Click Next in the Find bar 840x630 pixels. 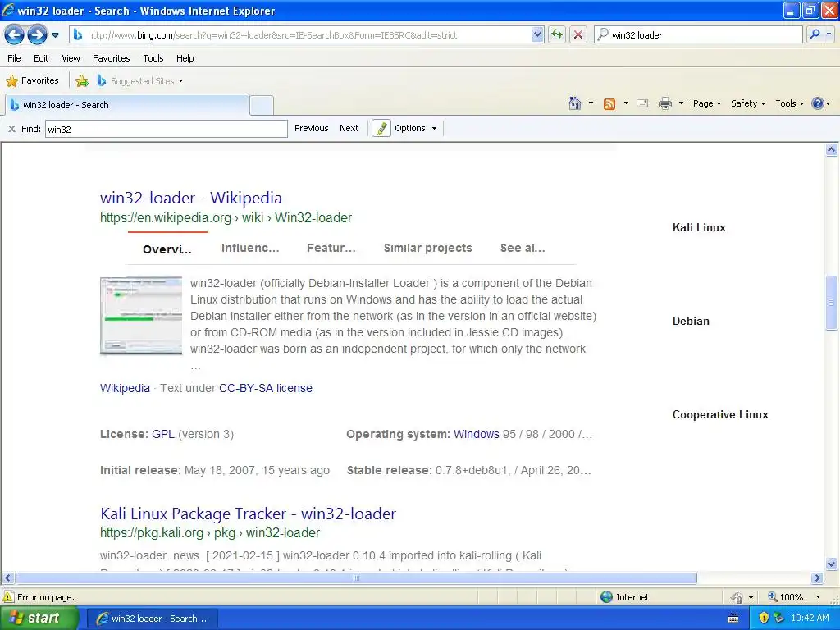pyautogui.click(x=349, y=128)
